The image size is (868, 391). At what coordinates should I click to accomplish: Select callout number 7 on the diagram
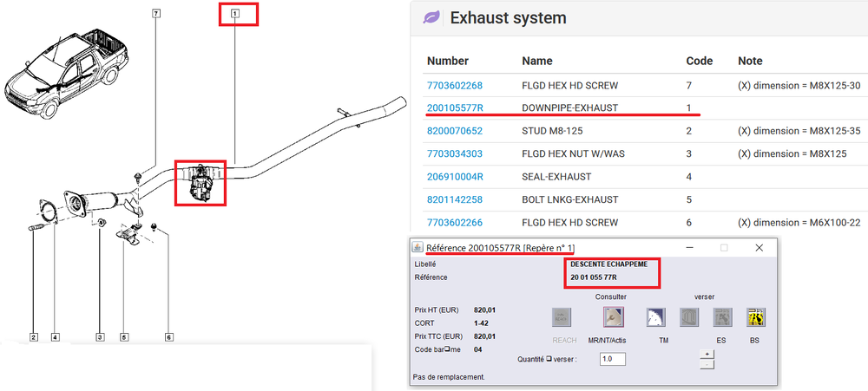pyautogui.click(x=156, y=14)
